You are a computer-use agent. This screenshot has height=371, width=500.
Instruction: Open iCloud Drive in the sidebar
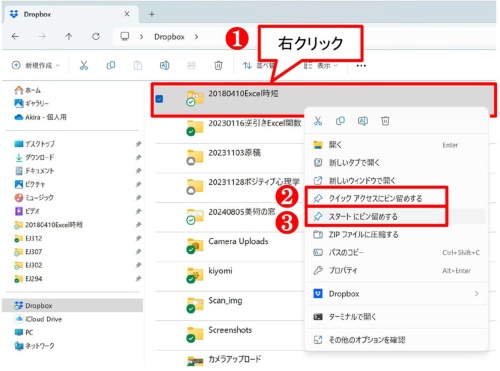pyautogui.click(x=38, y=319)
